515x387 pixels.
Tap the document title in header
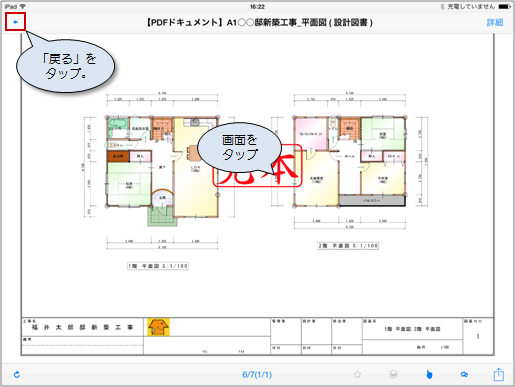(x=260, y=23)
